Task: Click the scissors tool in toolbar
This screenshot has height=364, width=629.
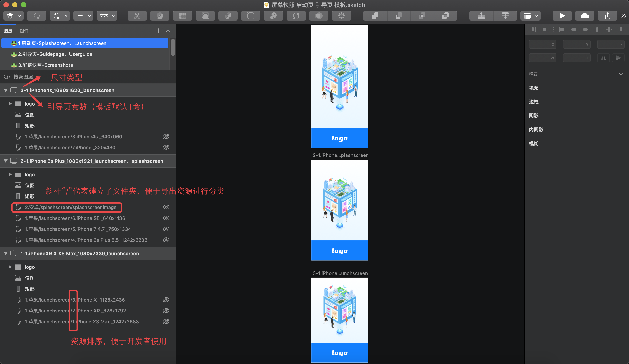Action: tap(137, 16)
